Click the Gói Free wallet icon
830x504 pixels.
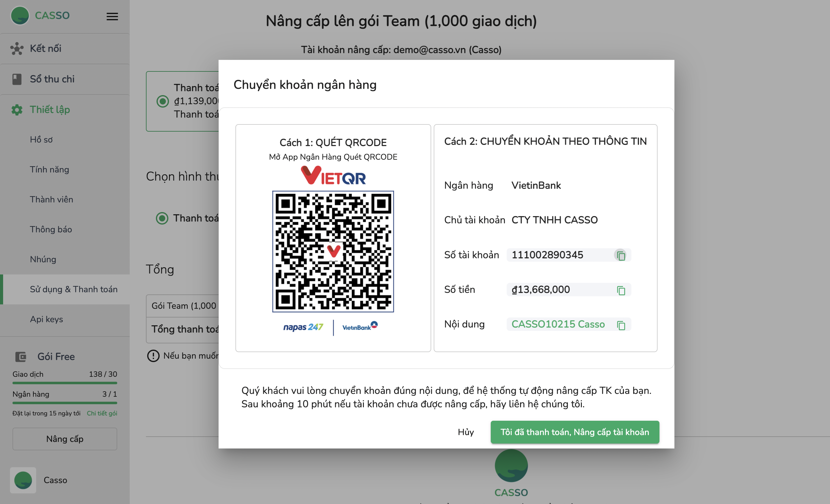pyautogui.click(x=21, y=356)
